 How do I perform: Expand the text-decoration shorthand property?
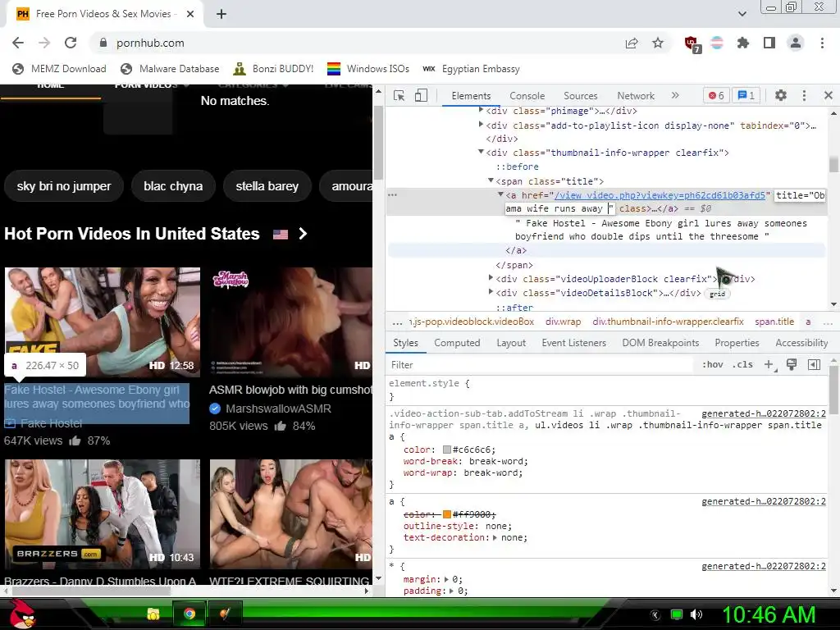(x=495, y=538)
